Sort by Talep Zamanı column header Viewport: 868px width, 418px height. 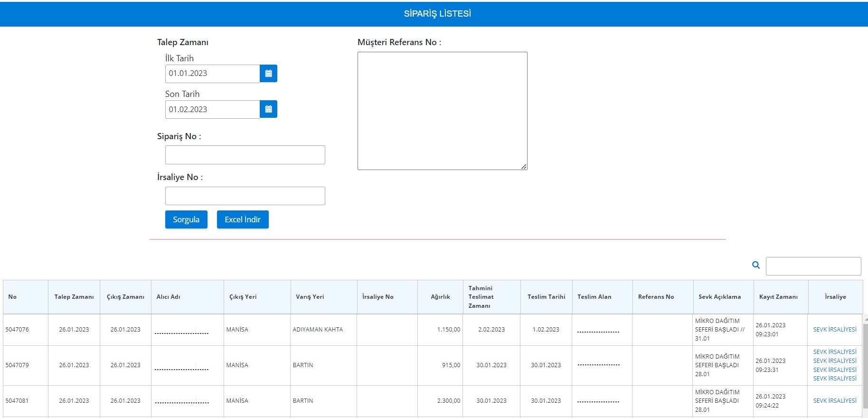tap(74, 297)
